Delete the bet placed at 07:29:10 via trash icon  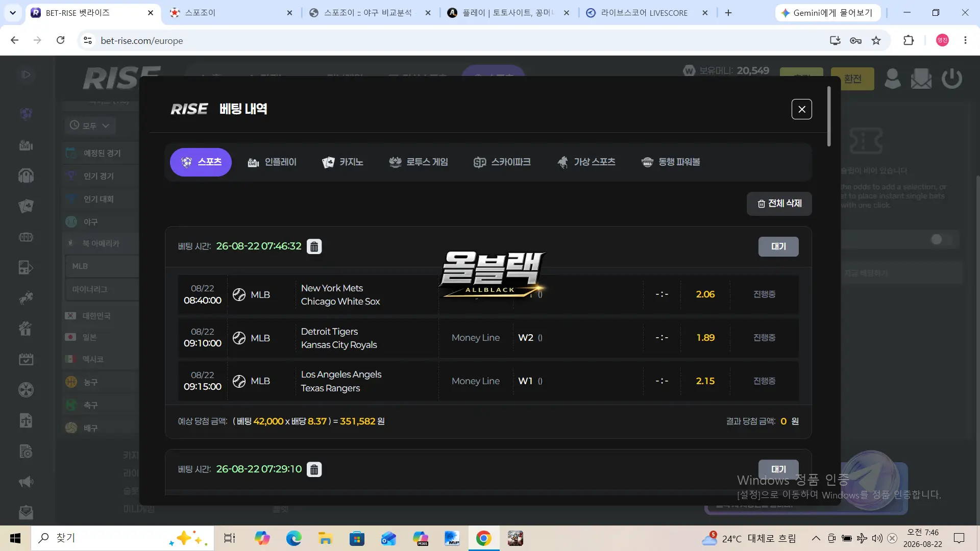[x=314, y=469]
